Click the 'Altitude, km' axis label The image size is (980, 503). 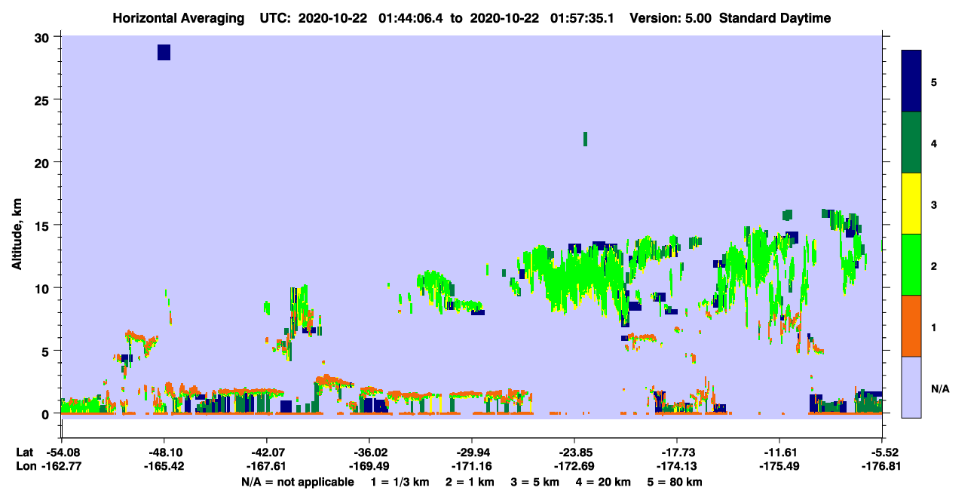click(x=17, y=232)
